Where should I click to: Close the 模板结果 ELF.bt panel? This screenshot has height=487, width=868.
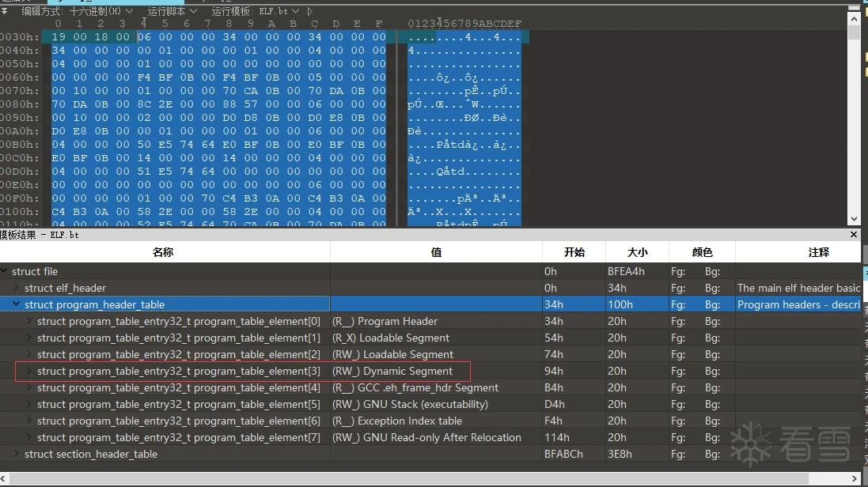[854, 235]
